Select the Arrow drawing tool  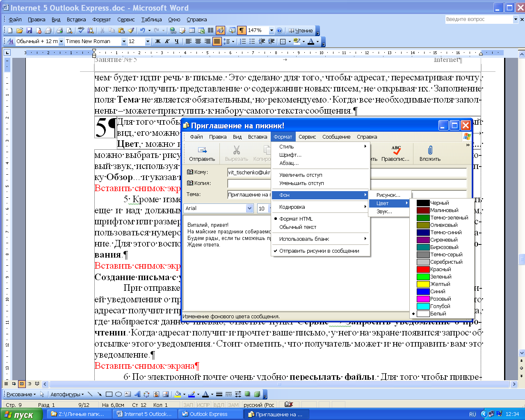pyautogui.click(x=99, y=394)
